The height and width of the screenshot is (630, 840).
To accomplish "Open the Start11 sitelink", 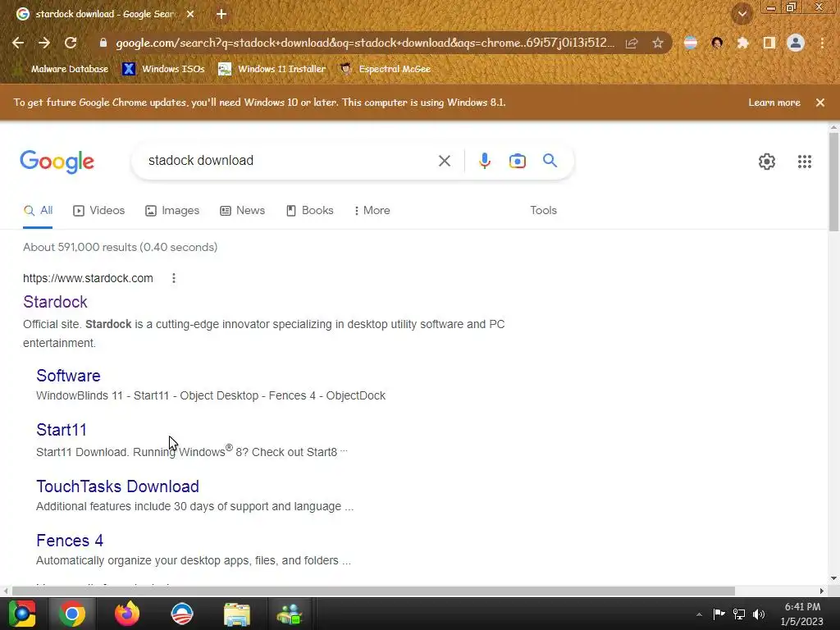I will tap(61, 430).
